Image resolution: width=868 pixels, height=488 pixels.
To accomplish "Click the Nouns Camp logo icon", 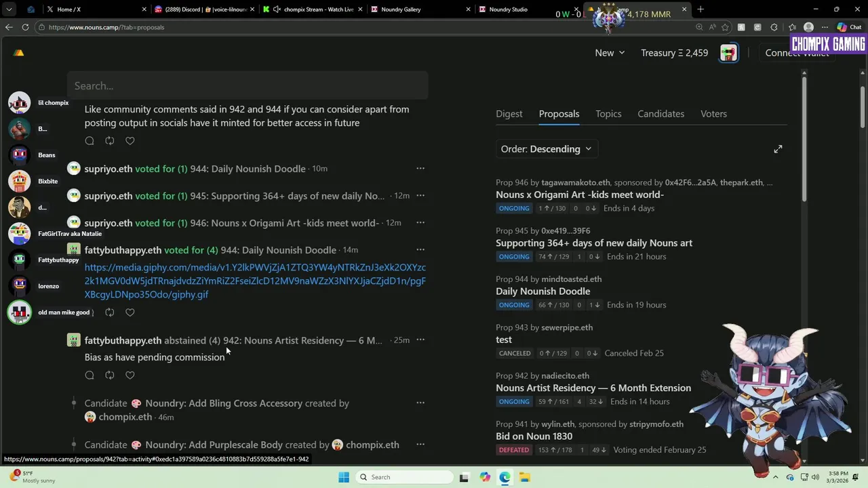I will coord(18,53).
